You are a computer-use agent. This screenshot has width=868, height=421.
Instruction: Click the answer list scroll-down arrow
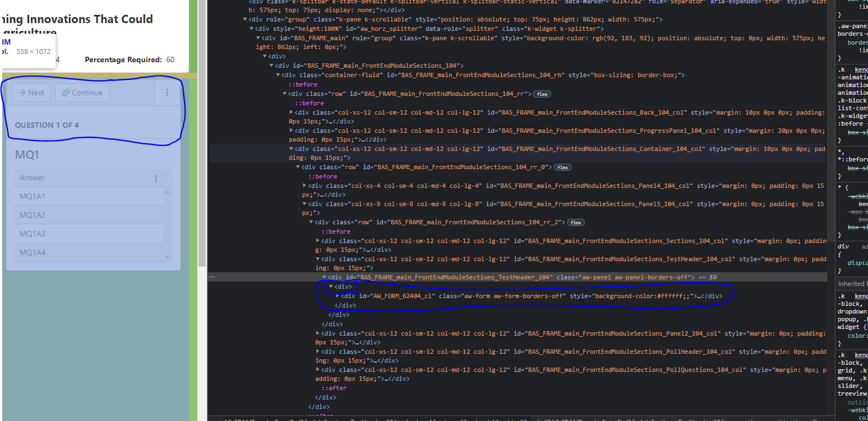coord(167,257)
